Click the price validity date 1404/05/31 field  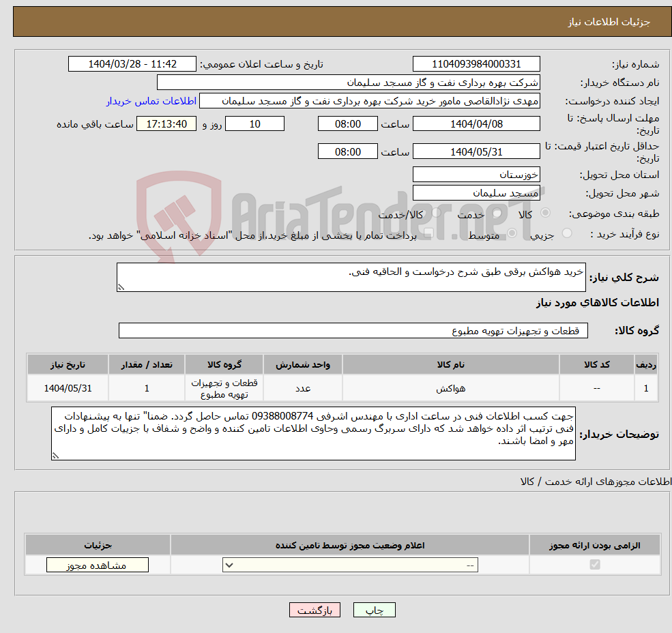coord(476,151)
